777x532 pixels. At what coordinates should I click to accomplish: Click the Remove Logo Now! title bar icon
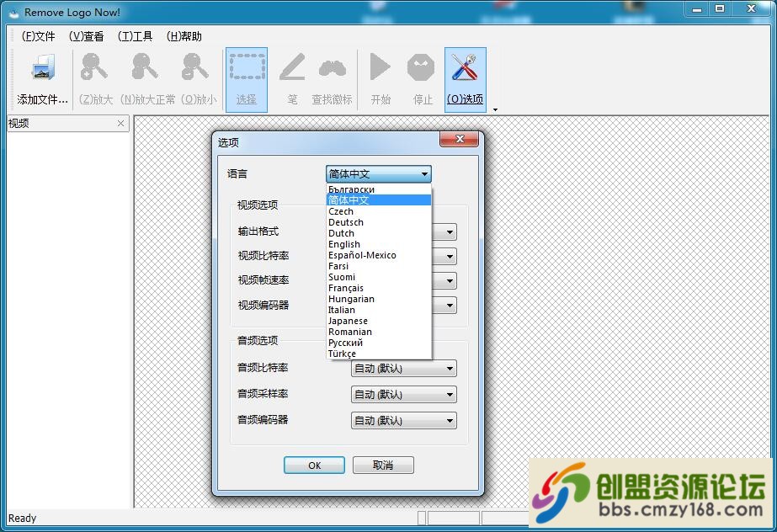[x=15, y=13]
